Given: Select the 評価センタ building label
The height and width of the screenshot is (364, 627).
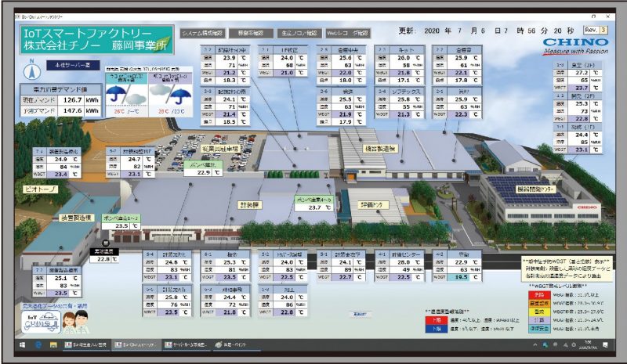Looking at the screenshot, I should (x=371, y=205).
